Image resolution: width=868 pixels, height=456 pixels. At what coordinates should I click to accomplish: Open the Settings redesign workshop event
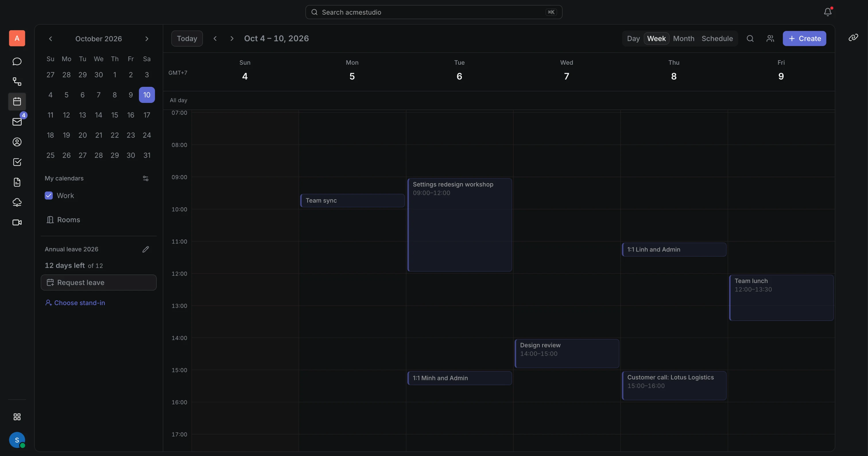pos(460,225)
